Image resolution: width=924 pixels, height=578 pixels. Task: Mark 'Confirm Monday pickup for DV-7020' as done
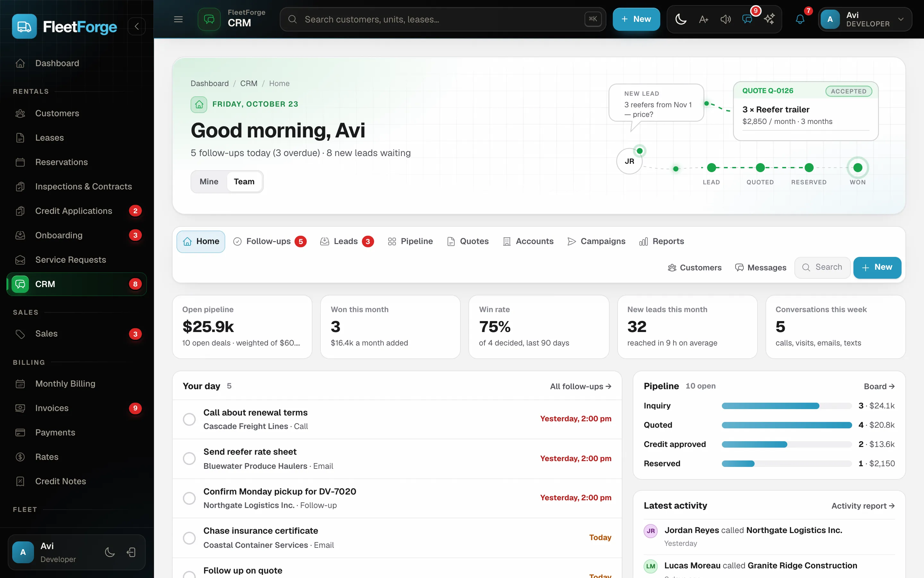(189, 498)
